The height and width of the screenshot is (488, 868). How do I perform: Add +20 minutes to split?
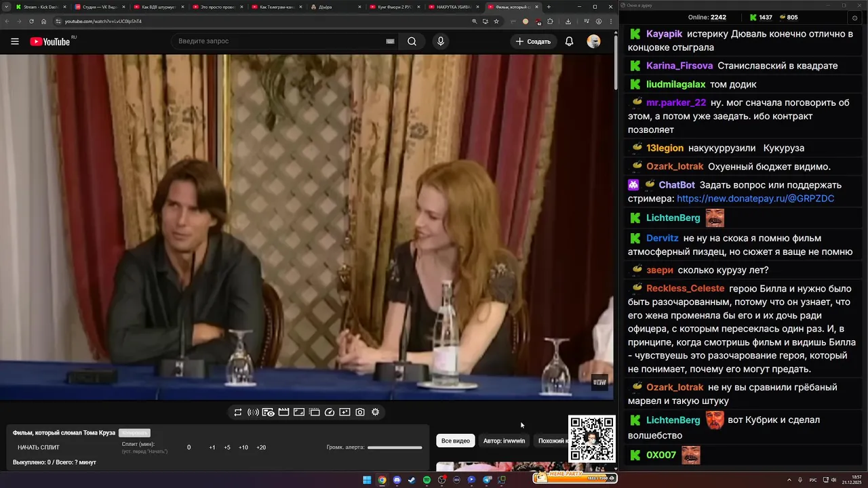point(261,447)
